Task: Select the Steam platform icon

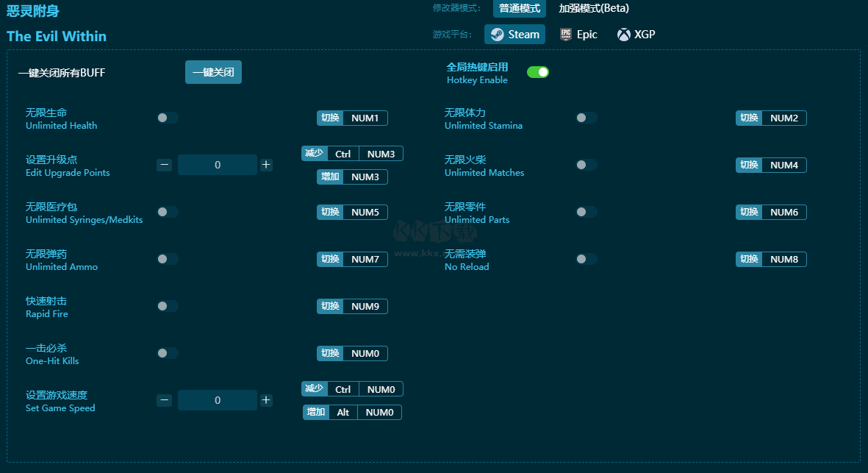Action: (x=497, y=35)
